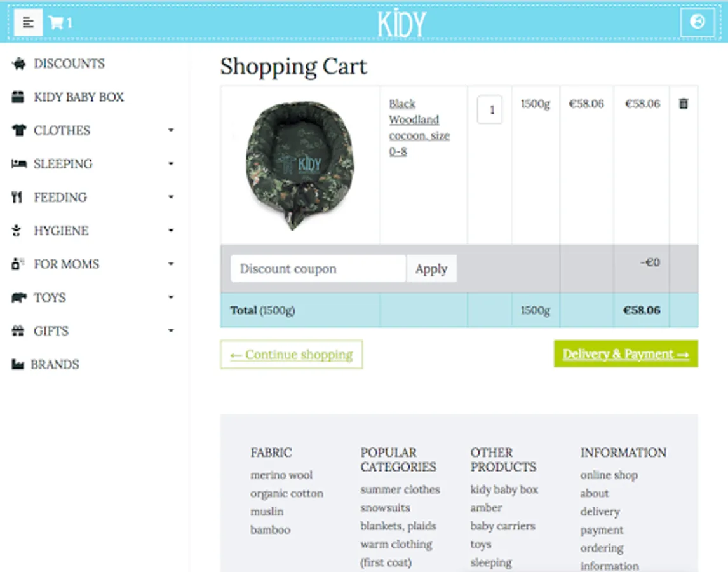Viewport: 728px width, 572px height.
Task: Open ordering information footer link
Action: point(609,557)
